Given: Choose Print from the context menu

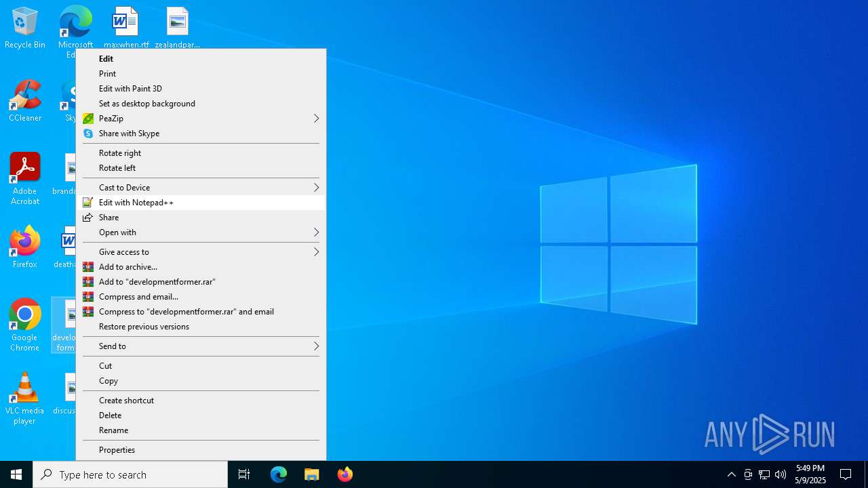Looking at the screenshot, I should [201, 74].
